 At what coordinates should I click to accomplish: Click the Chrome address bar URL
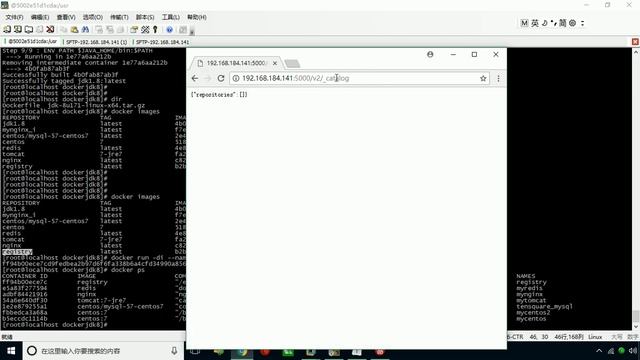coord(296,78)
